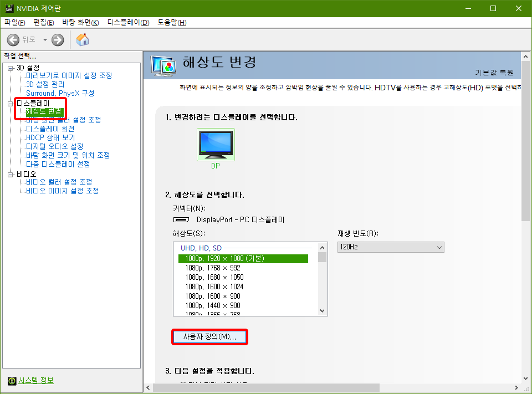This screenshot has height=394, width=532.
Task: Select the DP monitor display icon
Action: (x=216, y=145)
